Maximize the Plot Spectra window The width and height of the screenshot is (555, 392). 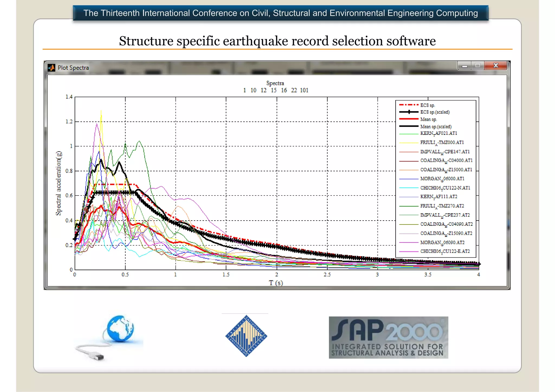[478, 66]
